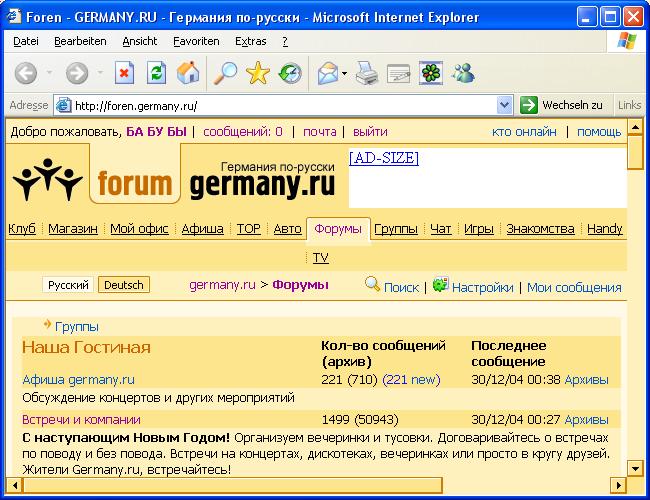Click the Back navigation arrow icon
The image size is (650, 500).
pos(26,73)
